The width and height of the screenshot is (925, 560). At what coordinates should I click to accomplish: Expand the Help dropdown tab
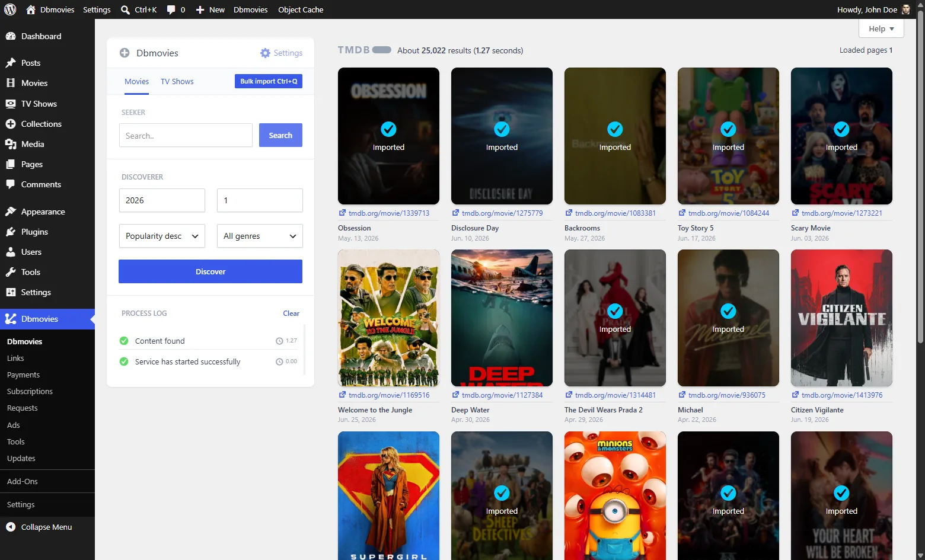click(x=881, y=28)
